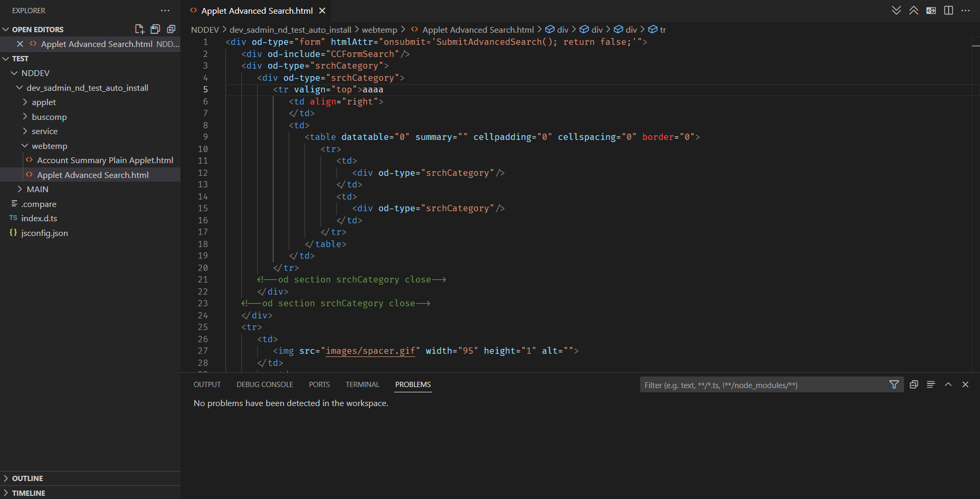Click the HTML icon beside Account Summary Plain Applet.html
This screenshot has height=499, width=980.
pos(29,160)
